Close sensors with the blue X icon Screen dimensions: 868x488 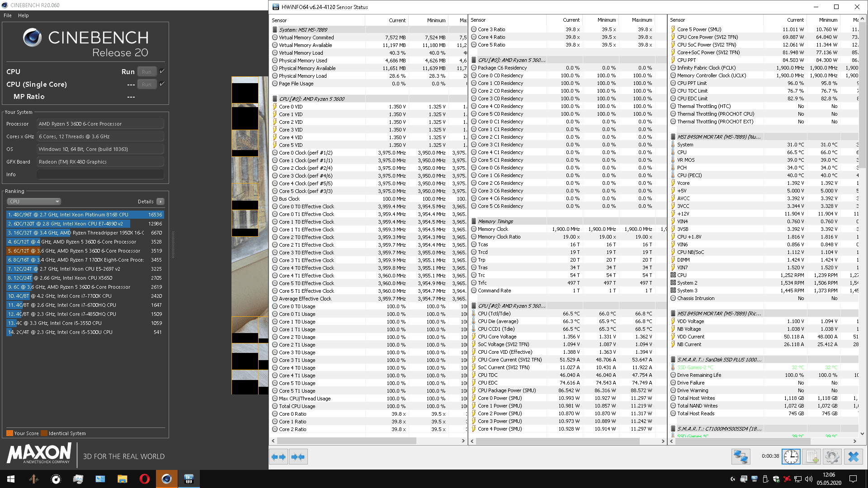click(x=853, y=457)
